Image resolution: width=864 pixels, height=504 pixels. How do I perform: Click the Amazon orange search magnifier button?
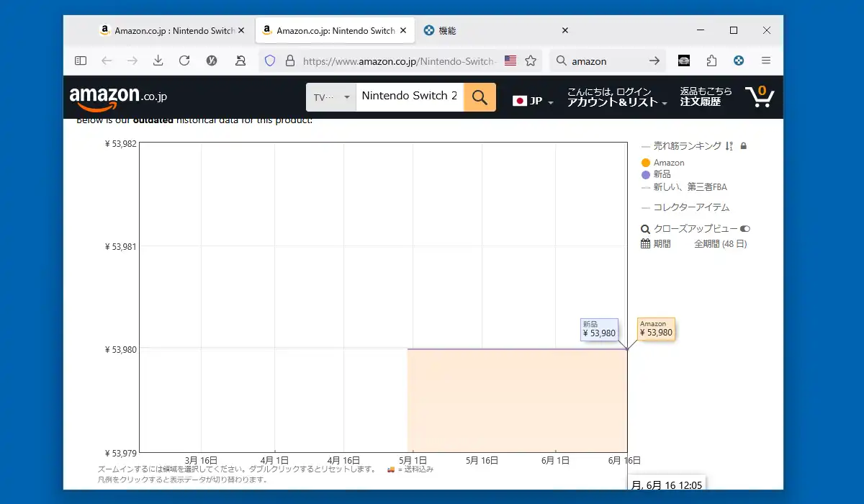(x=480, y=96)
